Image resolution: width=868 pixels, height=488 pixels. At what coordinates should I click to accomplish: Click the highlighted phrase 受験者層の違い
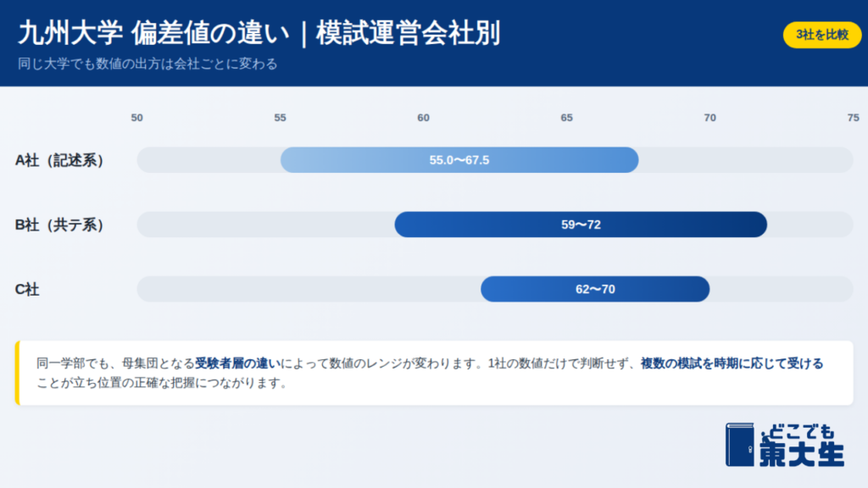tap(238, 363)
